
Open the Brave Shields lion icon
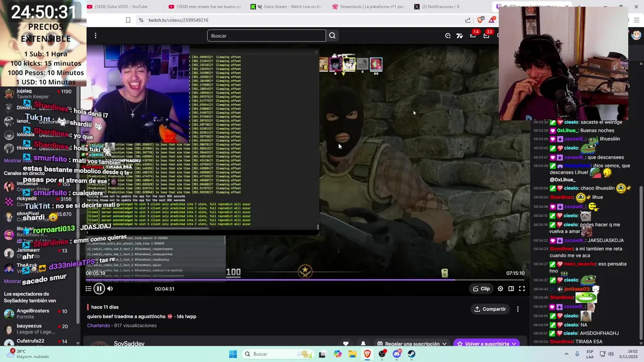pyautogui.click(x=480, y=20)
